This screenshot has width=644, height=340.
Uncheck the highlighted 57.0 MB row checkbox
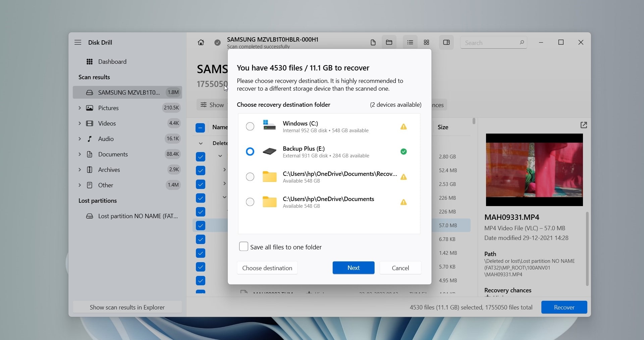coord(200,226)
